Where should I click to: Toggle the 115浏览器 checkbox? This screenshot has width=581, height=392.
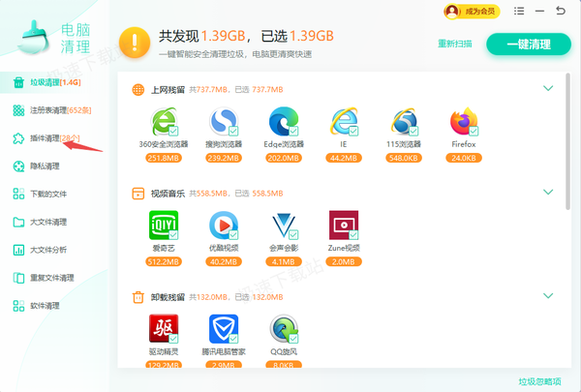[x=413, y=131]
